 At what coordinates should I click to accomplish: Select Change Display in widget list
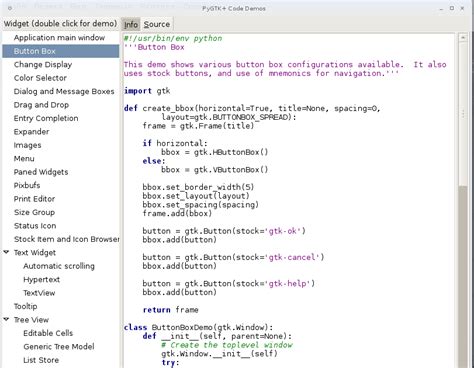(x=61, y=64)
